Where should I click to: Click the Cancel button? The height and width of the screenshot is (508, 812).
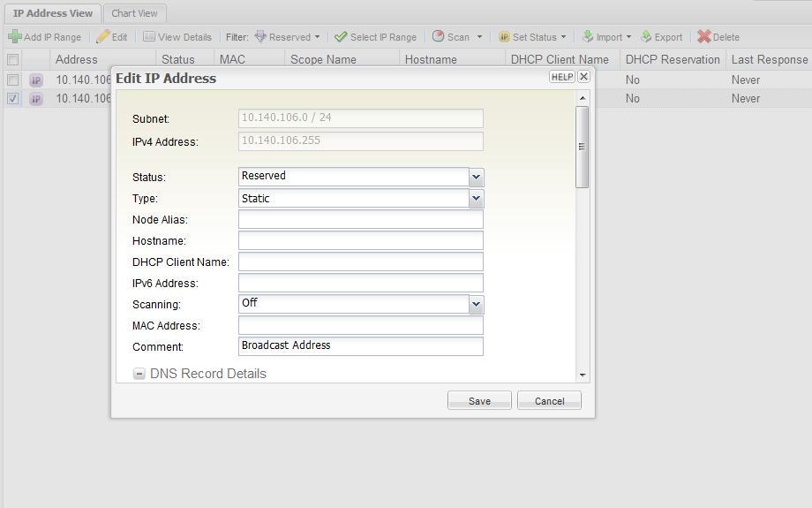pyautogui.click(x=550, y=401)
